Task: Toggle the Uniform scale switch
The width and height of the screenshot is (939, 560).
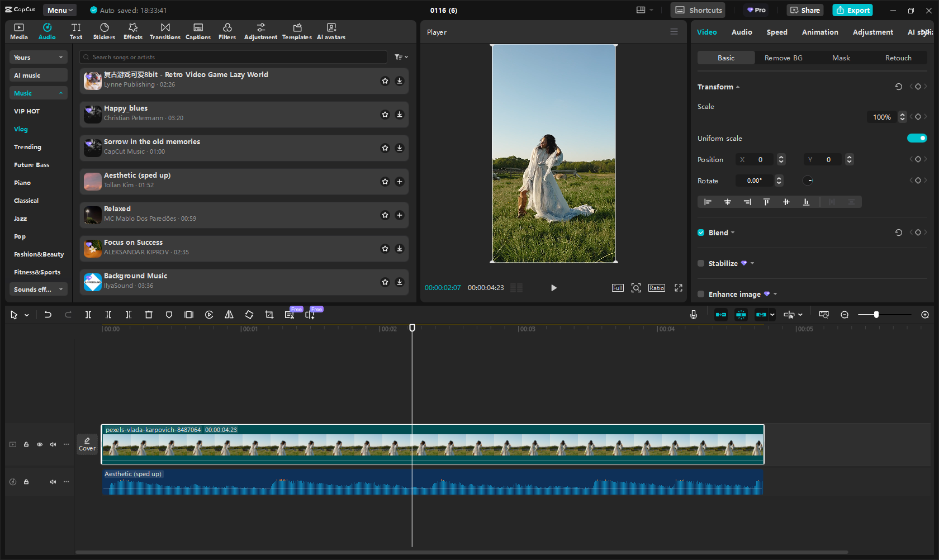Action: click(x=917, y=138)
